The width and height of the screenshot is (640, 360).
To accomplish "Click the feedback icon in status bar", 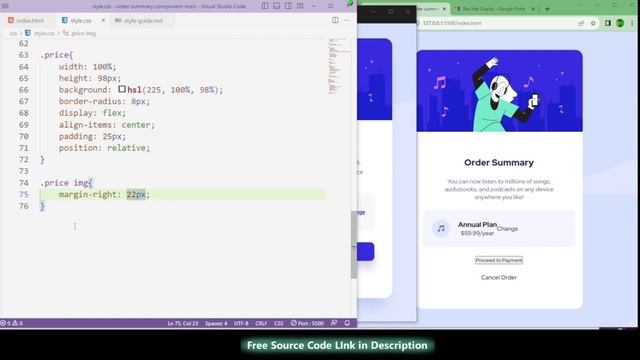I will (x=334, y=323).
